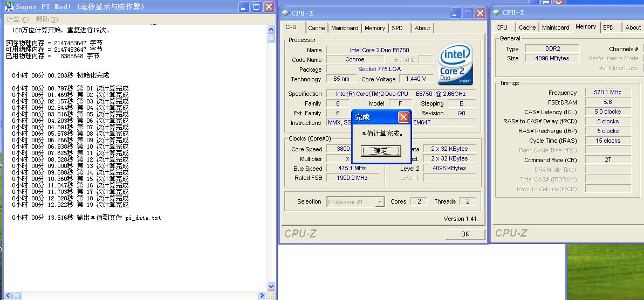Click OK in the CPU-Z CPU window
Image resolution: width=644 pixels, height=300 pixels.
(465, 234)
